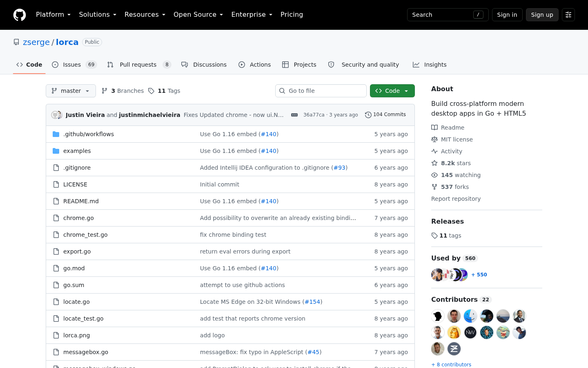Click the Sign in button
The width and height of the screenshot is (588, 368).
click(x=507, y=15)
